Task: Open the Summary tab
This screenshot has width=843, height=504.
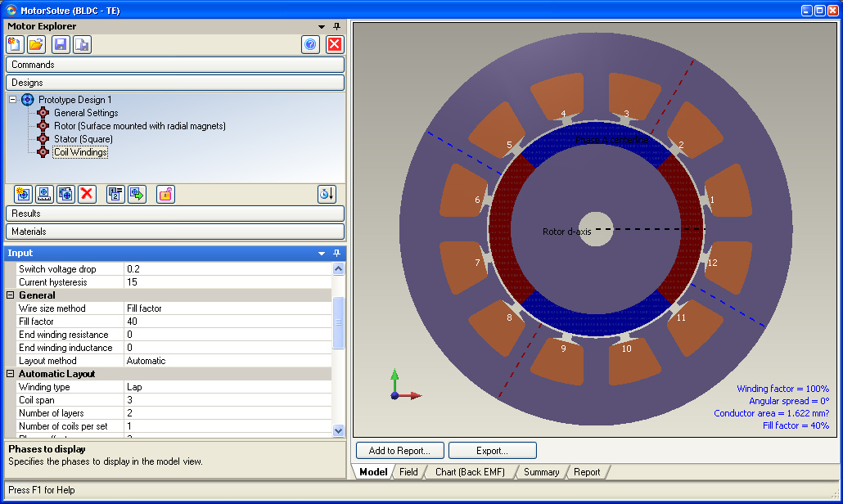Action: 541,472
